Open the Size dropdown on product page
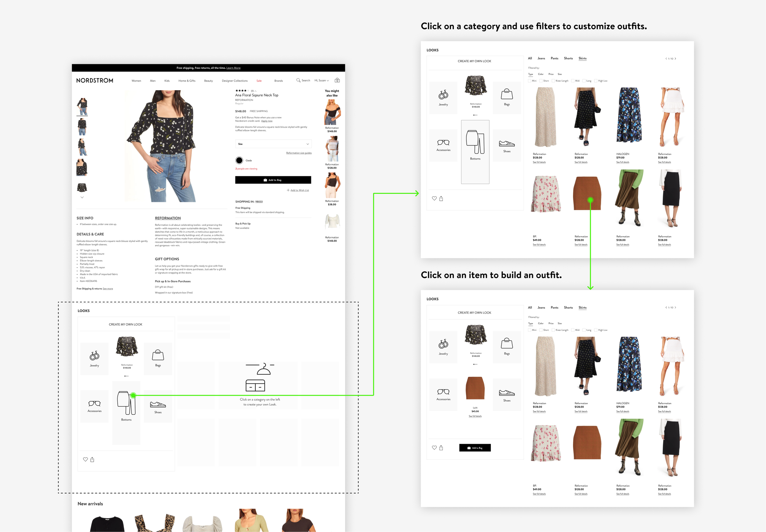 (273, 144)
